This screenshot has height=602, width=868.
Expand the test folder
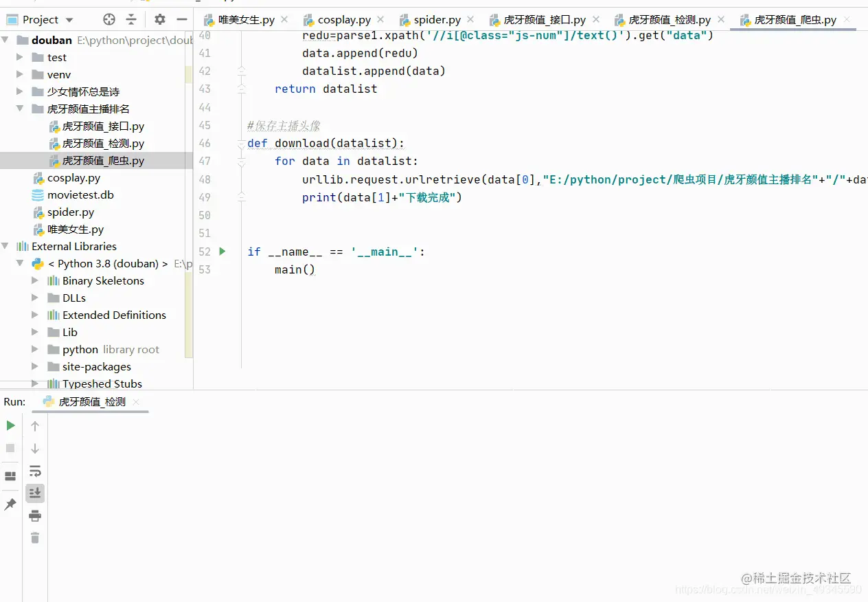[20, 57]
